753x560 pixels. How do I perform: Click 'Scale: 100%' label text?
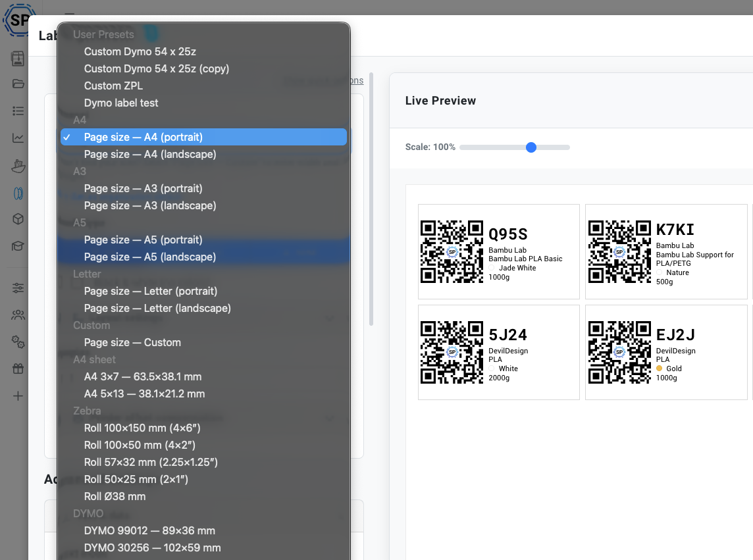430,147
